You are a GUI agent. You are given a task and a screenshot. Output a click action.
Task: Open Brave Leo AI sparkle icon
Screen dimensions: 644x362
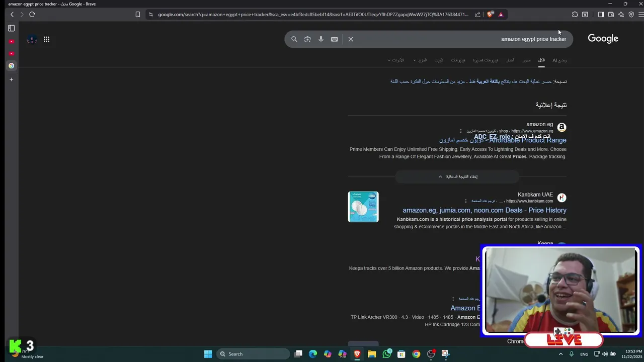(621, 15)
